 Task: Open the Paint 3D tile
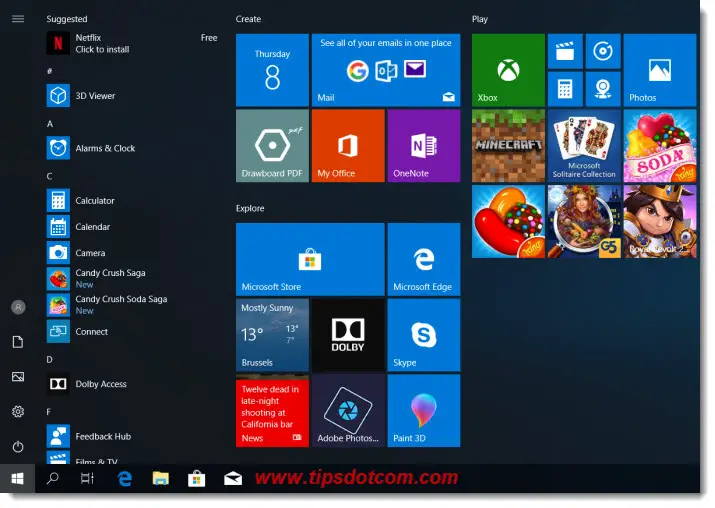424,411
